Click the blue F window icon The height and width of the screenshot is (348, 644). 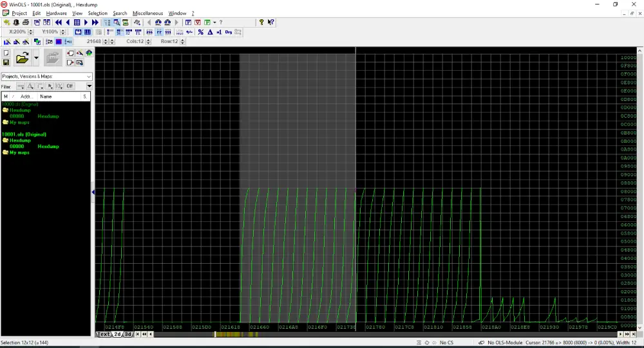(x=188, y=22)
